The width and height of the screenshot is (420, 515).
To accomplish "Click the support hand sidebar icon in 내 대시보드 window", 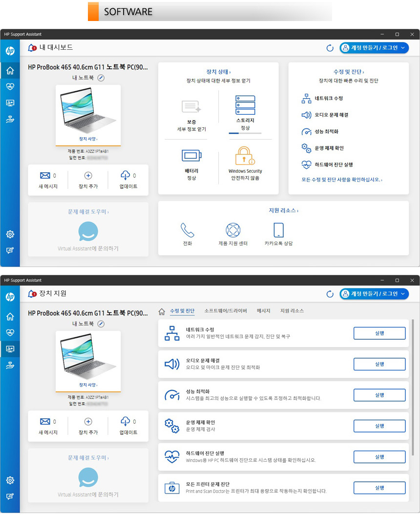I will [10, 119].
